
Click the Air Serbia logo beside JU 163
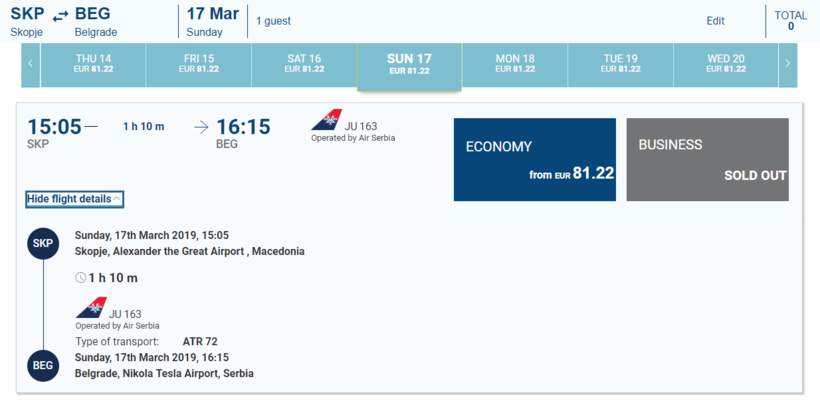[326, 121]
